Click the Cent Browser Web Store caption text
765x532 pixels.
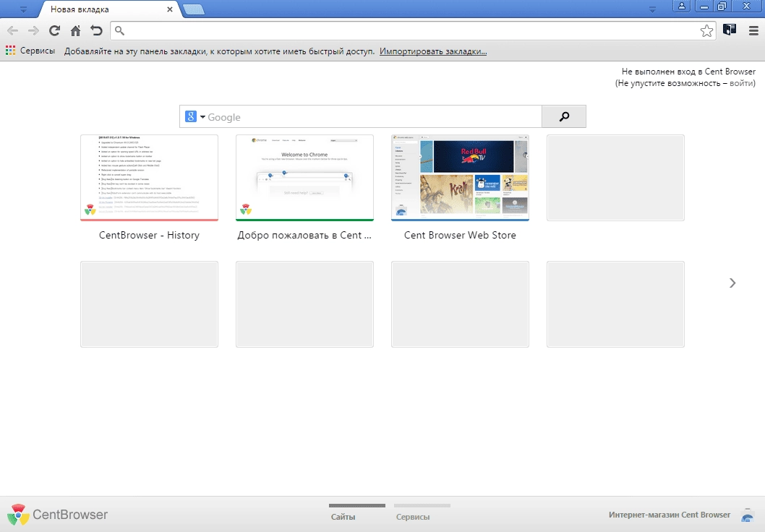(460, 235)
